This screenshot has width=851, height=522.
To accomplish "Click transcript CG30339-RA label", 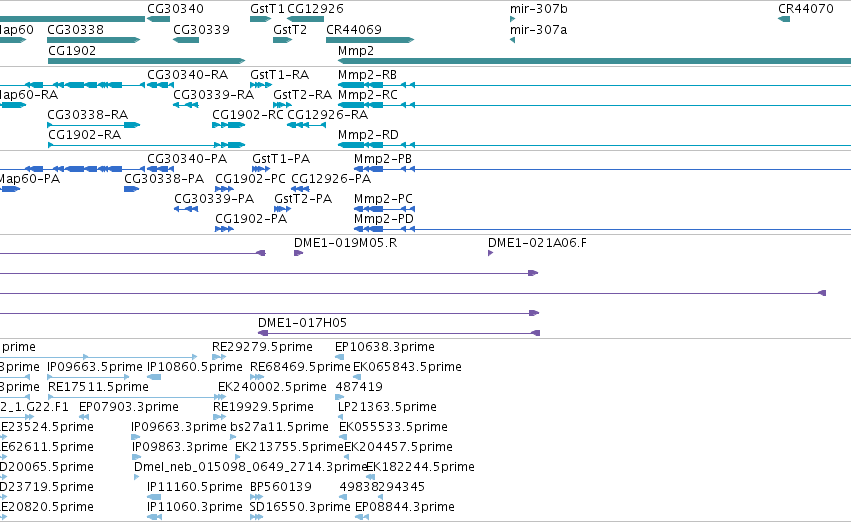I will coord(213,94).
